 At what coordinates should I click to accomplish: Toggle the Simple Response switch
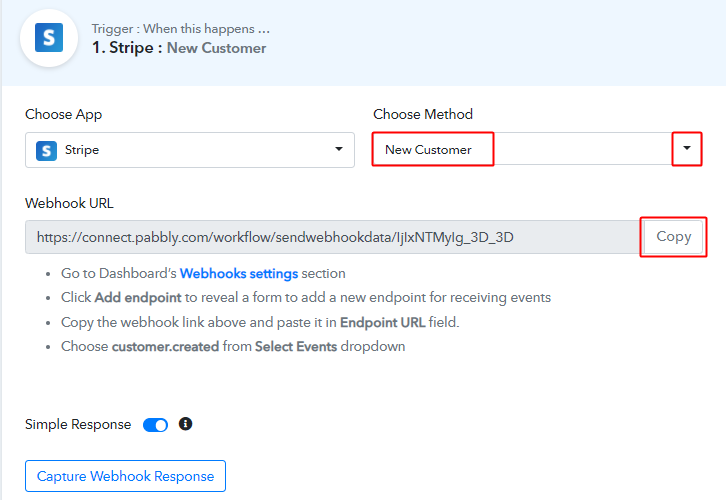coord(155,425)
